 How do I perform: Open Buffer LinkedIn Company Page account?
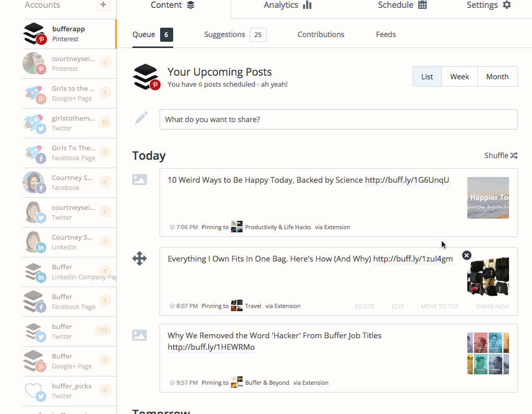[x=69, y=272]
